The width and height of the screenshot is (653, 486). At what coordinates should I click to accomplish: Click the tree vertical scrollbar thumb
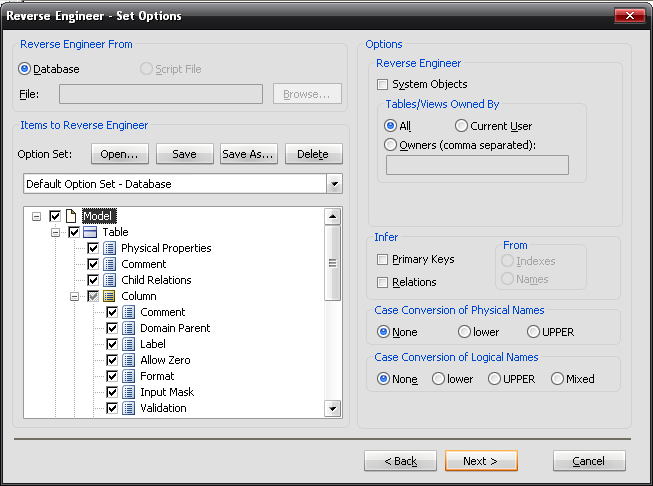pyautogui.click(x=332, y=263)
